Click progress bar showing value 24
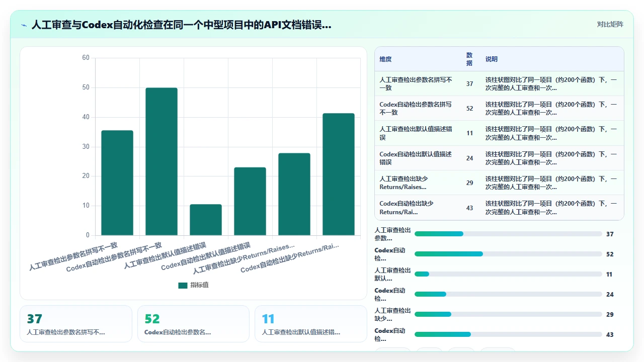The image size is (644, 362). pos(508,294)
